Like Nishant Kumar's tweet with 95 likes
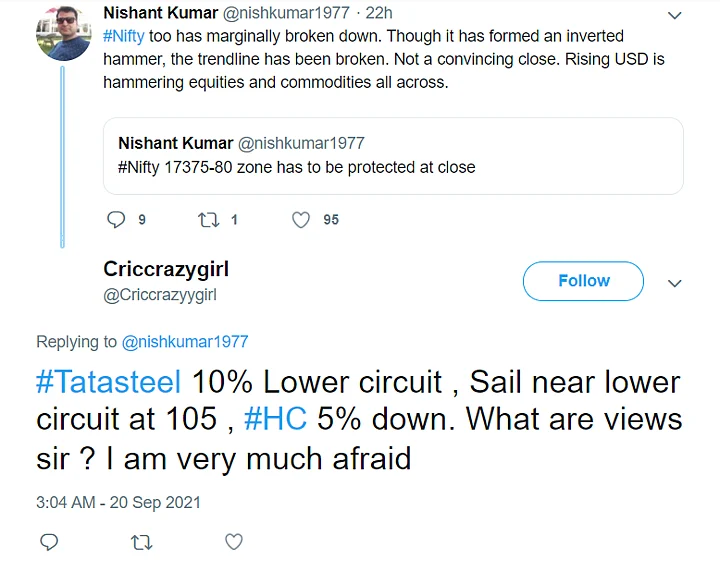Screen dimensions: 720x571 301,220
